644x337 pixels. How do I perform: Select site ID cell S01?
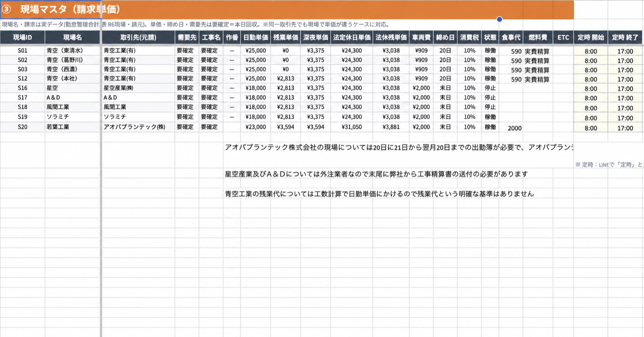(x=23, y=51)
